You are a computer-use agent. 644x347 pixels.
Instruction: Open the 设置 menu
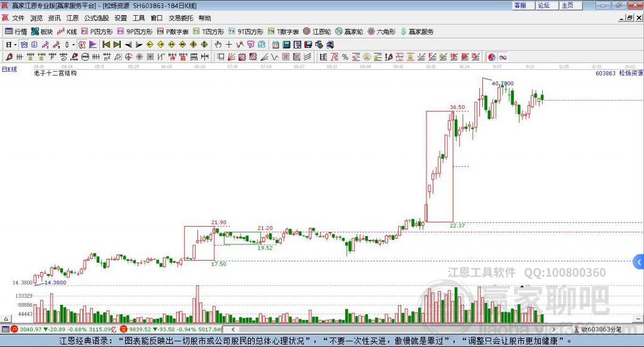click(121, 18)
